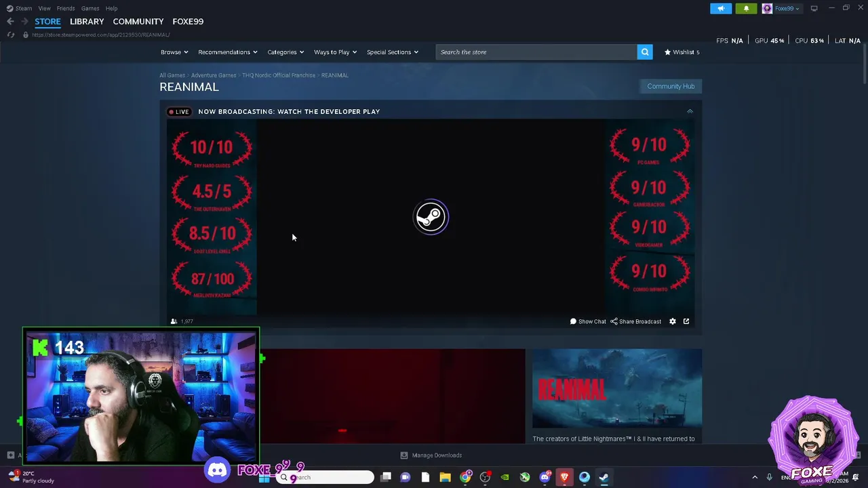
Task: Open the Friends menu
Action: pyautogui.click(x=66, y=8)
